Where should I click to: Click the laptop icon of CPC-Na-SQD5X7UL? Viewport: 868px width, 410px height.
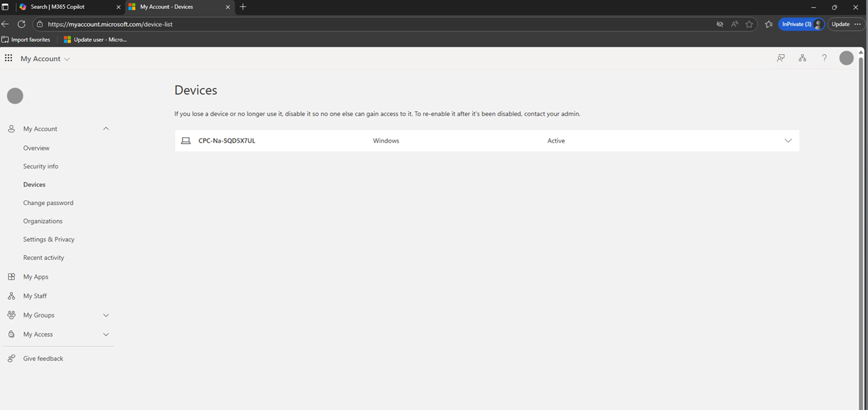[x=186, y=141]
